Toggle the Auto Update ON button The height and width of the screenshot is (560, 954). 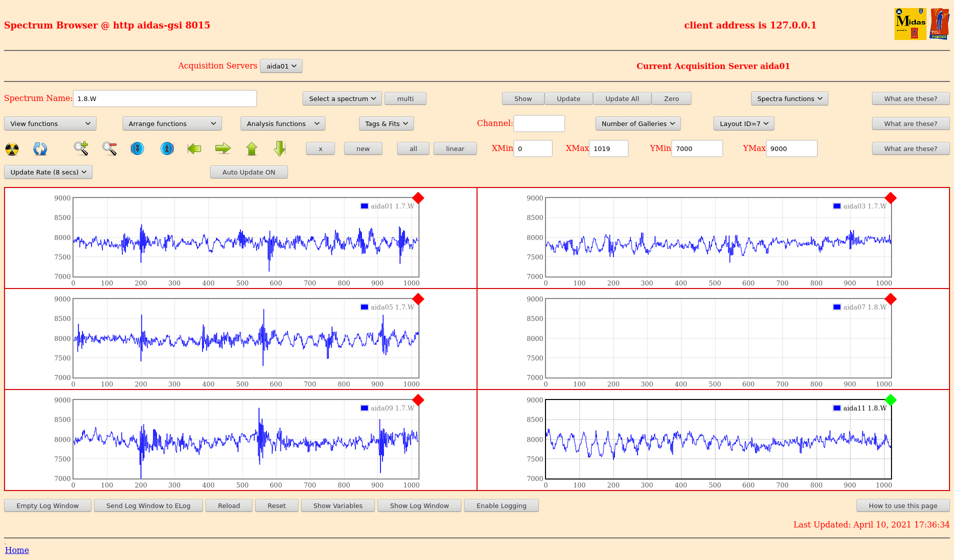click(x=249, y=172)
